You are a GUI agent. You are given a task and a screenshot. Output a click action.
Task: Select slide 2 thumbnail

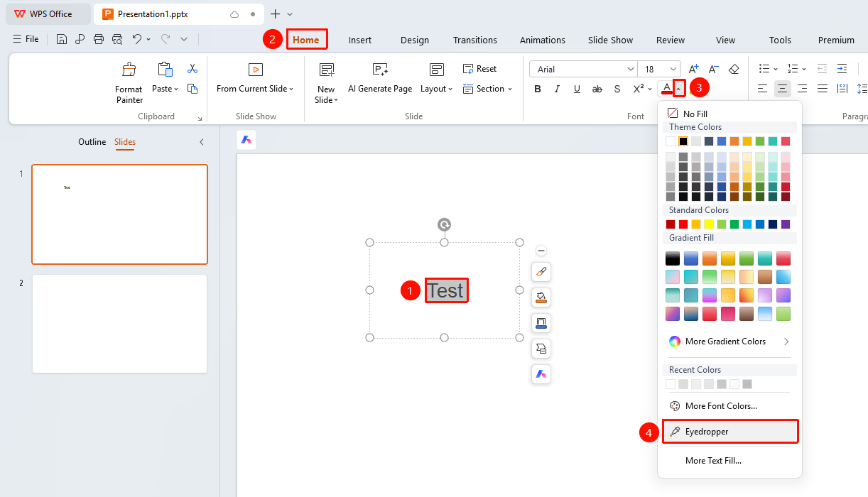click(119, 324)
